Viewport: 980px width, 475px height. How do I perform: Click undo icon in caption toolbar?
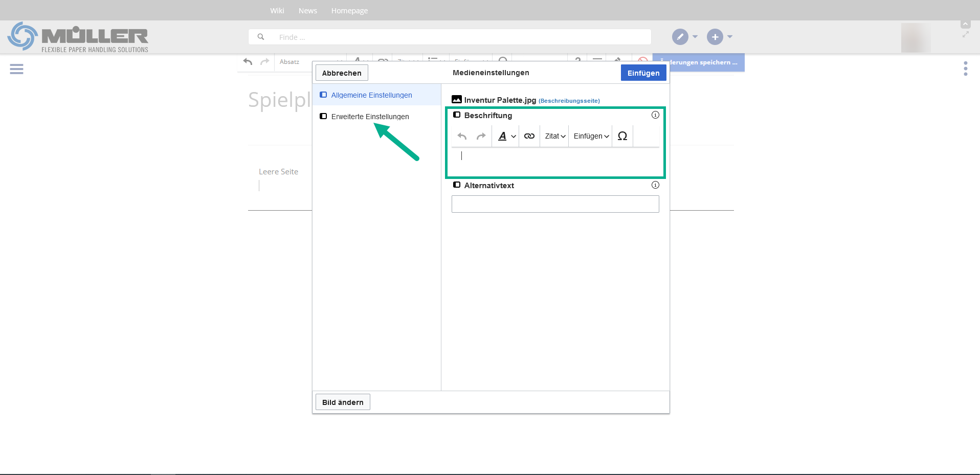coord(462,136)
